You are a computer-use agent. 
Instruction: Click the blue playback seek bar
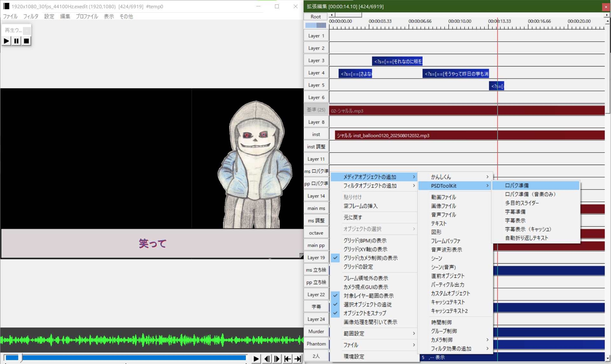[x=134, y=358]
